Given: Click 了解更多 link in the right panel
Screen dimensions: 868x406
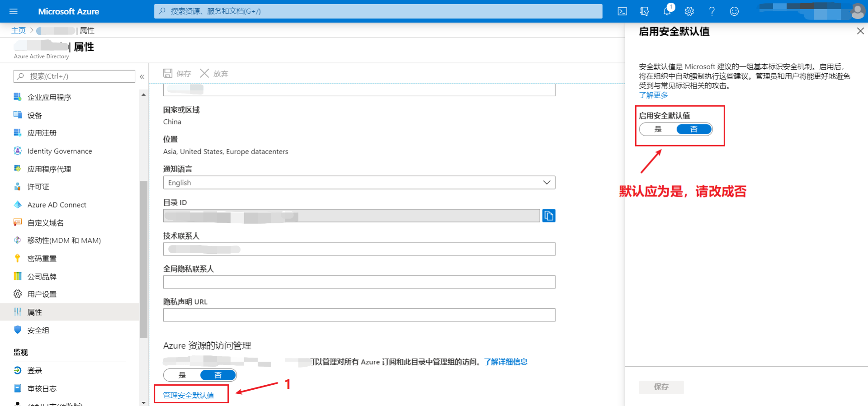Looking at the screenshot, I should [x=653, y=95].
